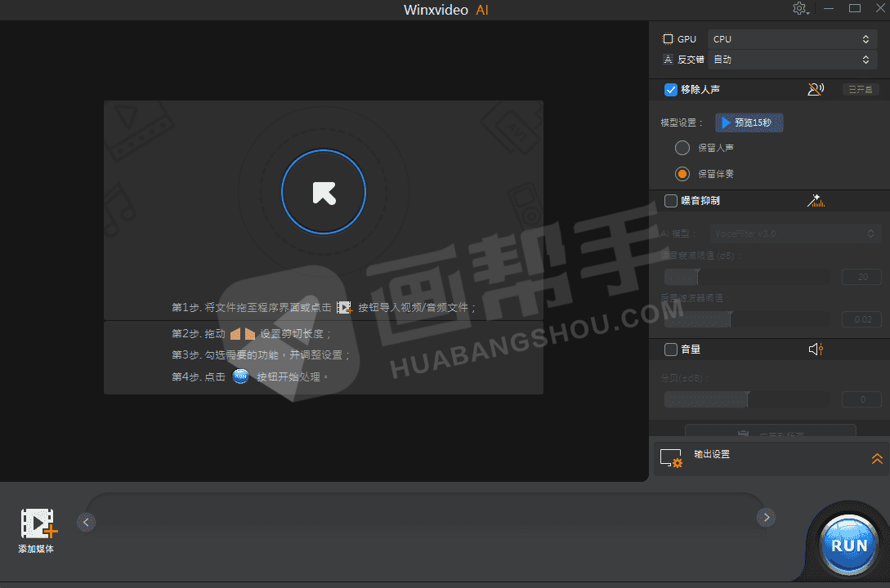Click the blue RUN button
The image size is (890, 588).
coord(849,545)
